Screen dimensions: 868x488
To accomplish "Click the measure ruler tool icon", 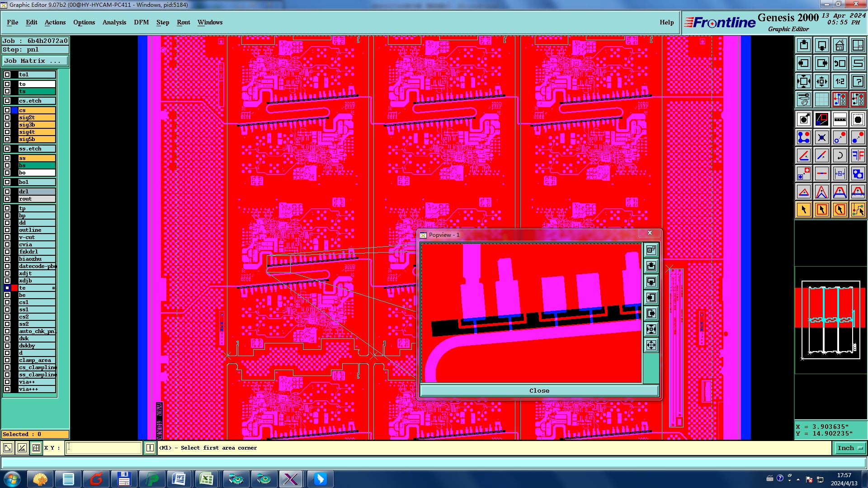I will click(x=840, y=119).
